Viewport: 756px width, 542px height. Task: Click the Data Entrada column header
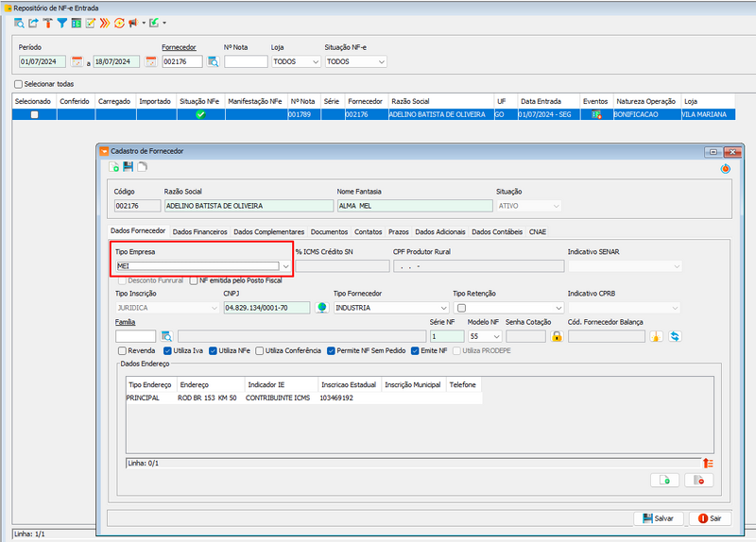click(549, 101)
